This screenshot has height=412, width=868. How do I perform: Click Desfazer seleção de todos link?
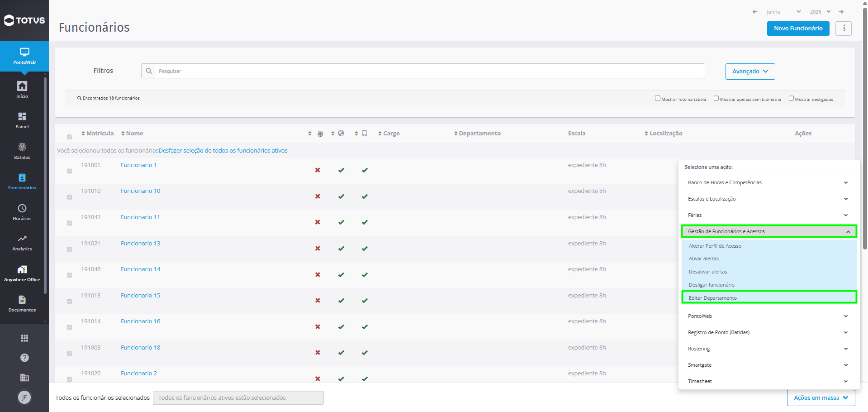(x=223, y=150)
